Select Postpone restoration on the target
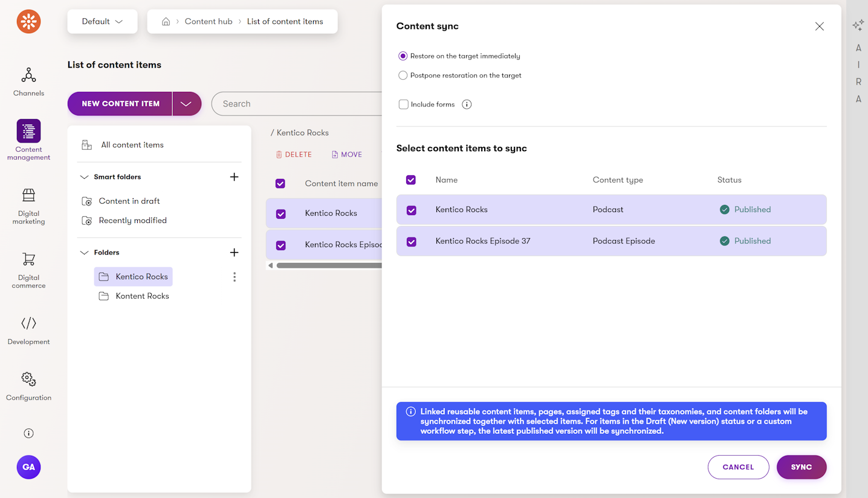 click(403, 76)
